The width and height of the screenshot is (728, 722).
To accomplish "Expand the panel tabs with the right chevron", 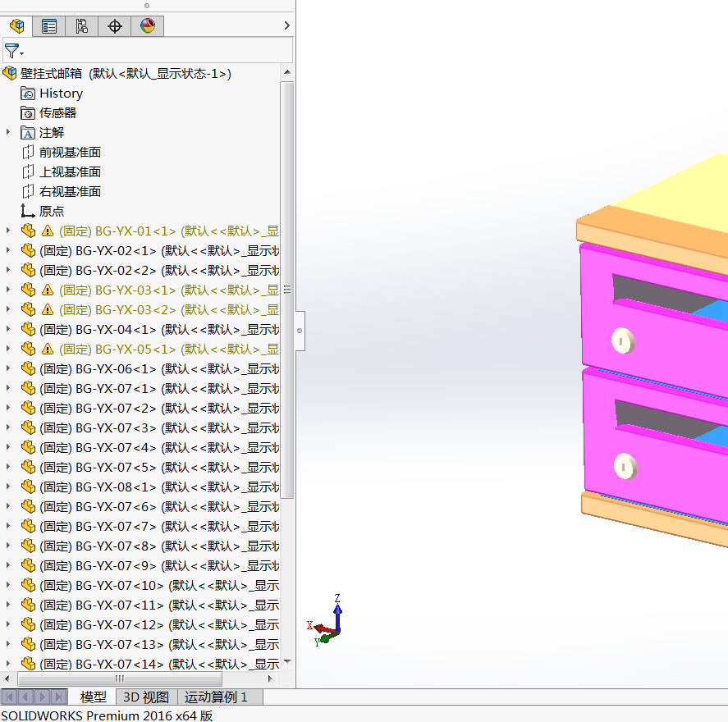I will point(286,26).
